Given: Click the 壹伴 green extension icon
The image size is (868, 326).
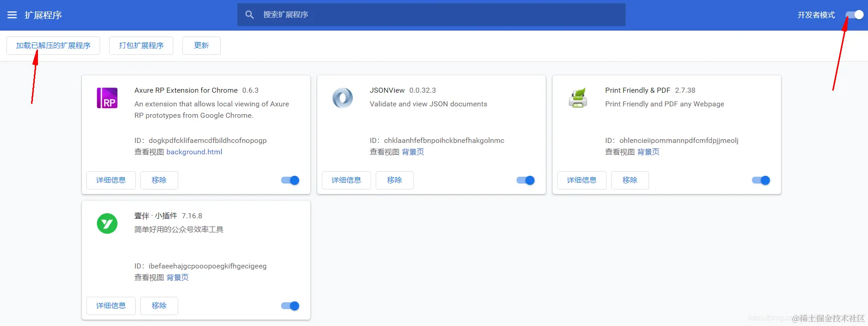Looking at the screenshot, I should coord(107,223).
